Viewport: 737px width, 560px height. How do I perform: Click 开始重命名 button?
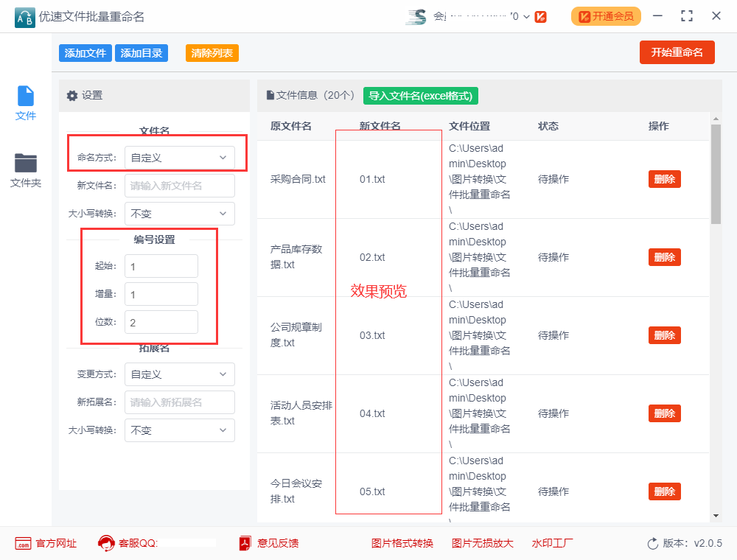point(677,52)
